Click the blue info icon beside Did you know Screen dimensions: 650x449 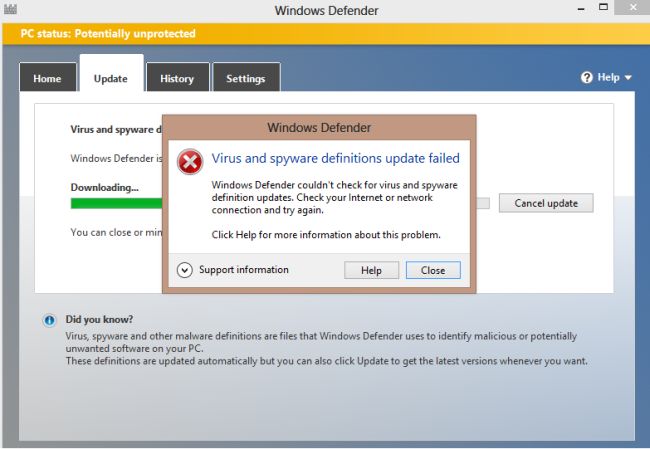click(49, 320)
